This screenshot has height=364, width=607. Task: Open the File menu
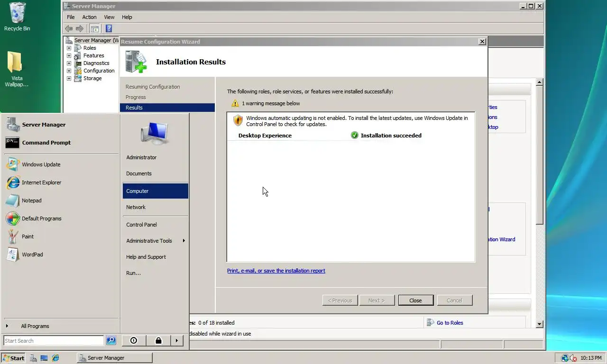click(71, 17)
